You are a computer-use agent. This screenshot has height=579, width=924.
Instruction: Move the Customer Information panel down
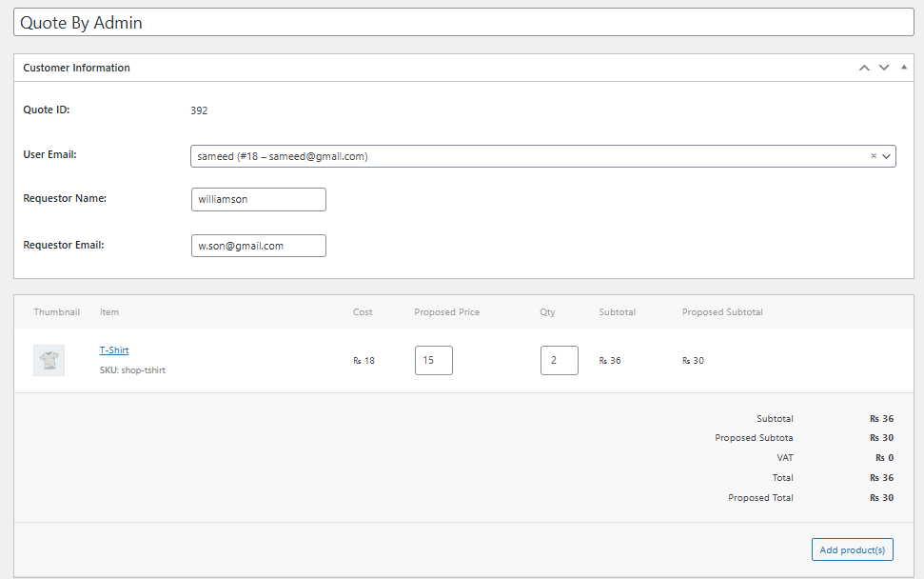[x=883, y=68]
